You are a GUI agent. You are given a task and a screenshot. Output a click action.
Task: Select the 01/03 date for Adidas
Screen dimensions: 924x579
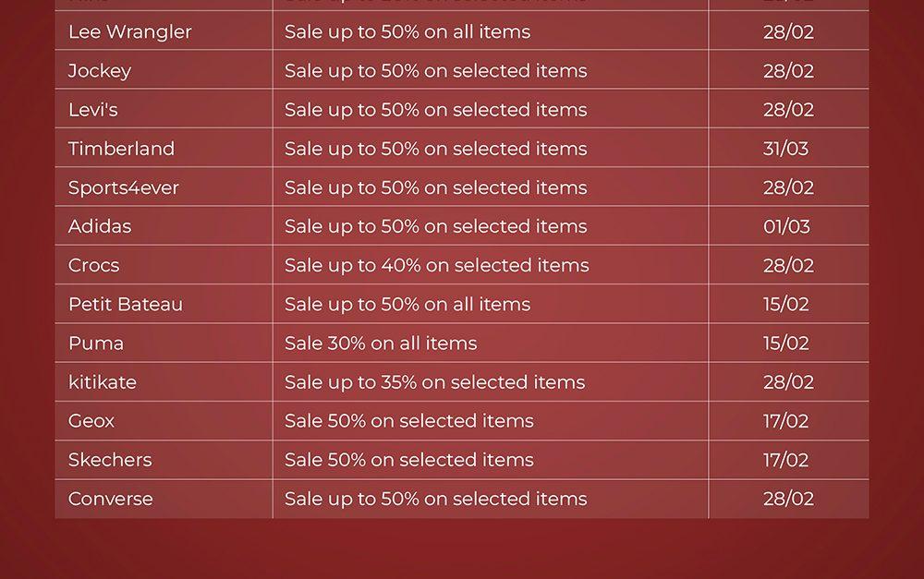[786, 226]
